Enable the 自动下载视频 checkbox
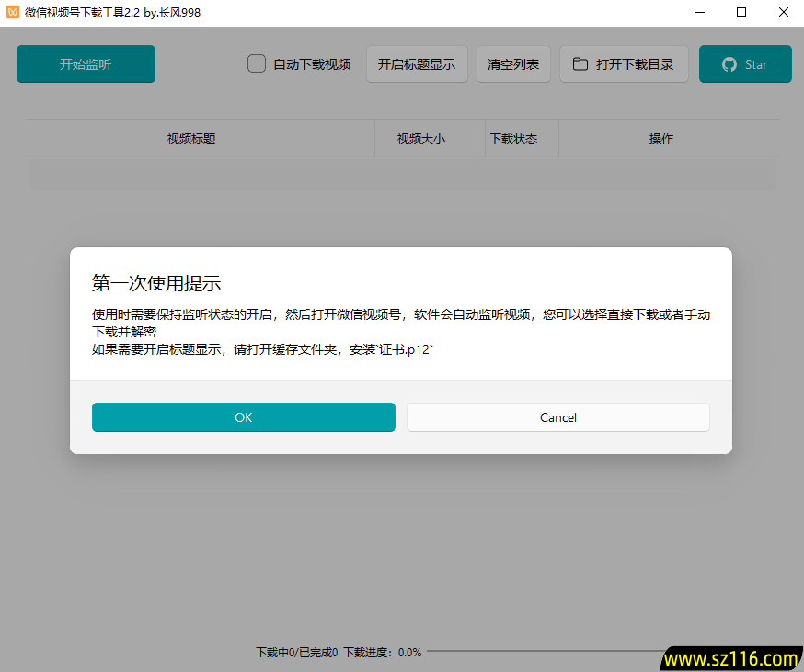The width and height of the screenshot is (804, 672). pyautogui.click(x=257, y=64)
